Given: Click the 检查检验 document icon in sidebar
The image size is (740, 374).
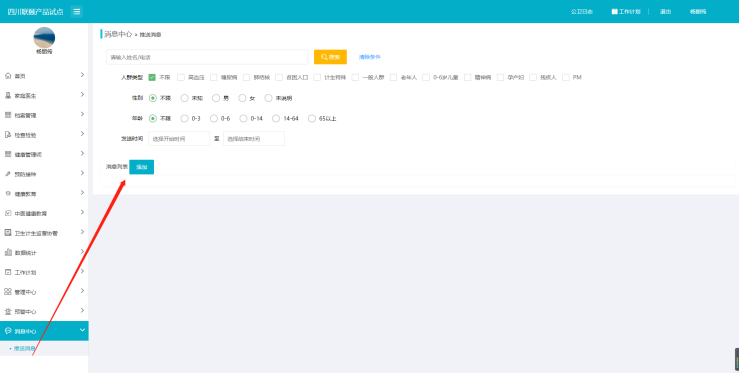Looking at the screenshot, I should click(8, 135).
